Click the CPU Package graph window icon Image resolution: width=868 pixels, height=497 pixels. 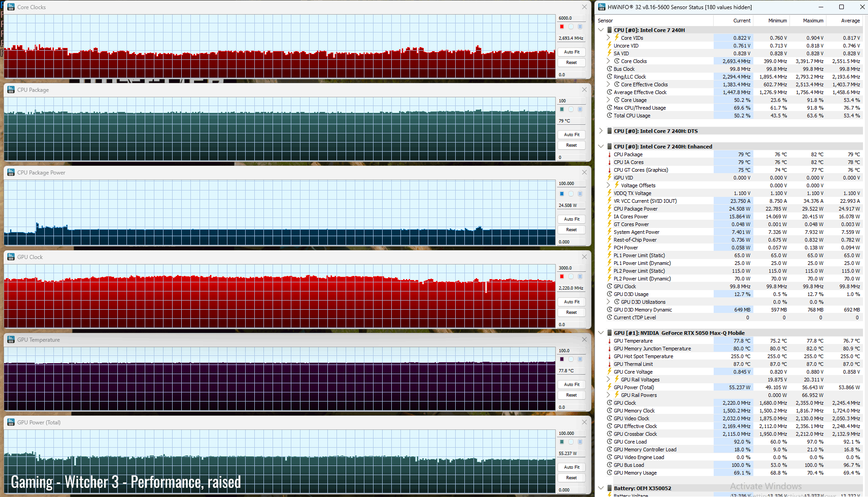(x=11, y=90)
